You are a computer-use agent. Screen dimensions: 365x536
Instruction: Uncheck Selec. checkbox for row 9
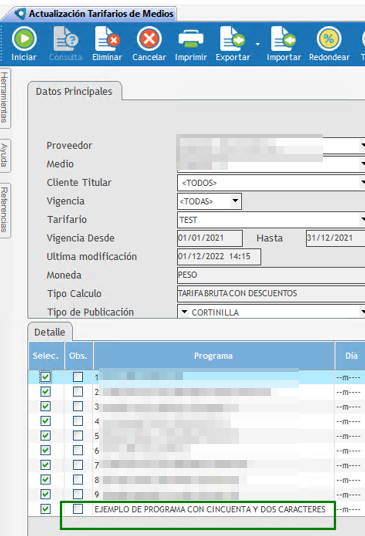click(45, 494)
